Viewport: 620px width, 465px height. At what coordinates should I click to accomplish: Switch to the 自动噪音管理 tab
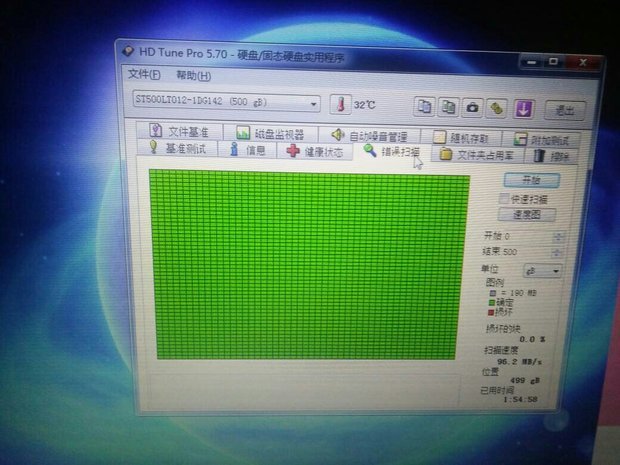[369, 136]
